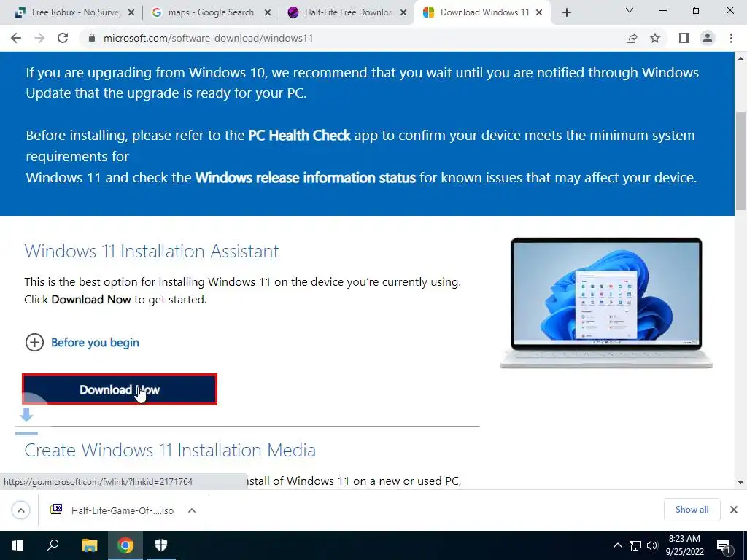This screenshot has width=747, height=560.
Task: Open the Chrome side panel
Action: [684, 38]
